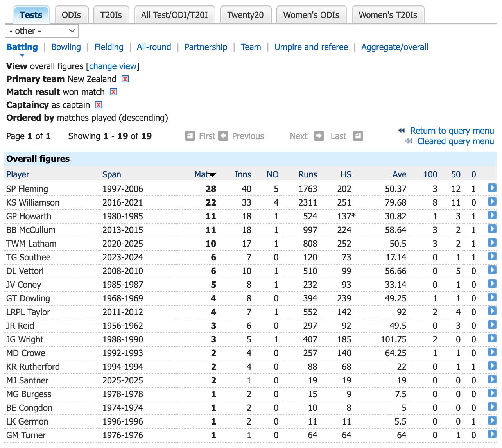Remove the Primary team New Zealand filter
The height and width of the screenshot is (448, 502).
pyautogui.click(x=125, y=79)
